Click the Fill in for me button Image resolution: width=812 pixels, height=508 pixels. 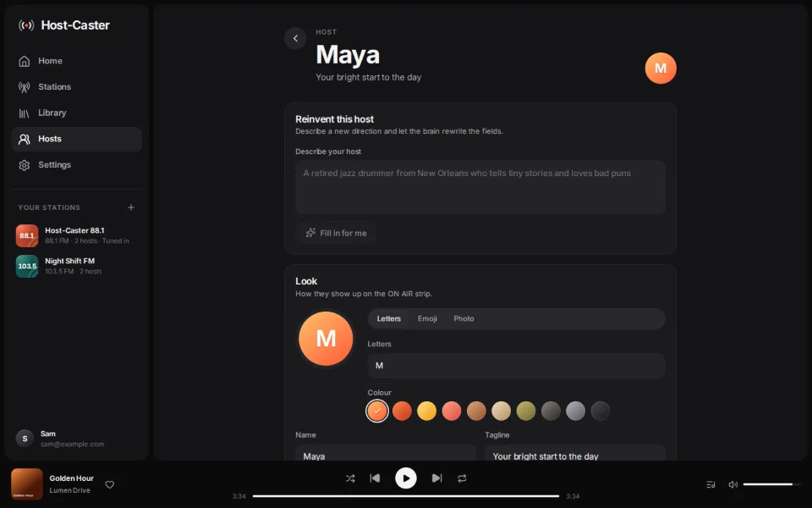click(337, 233)
